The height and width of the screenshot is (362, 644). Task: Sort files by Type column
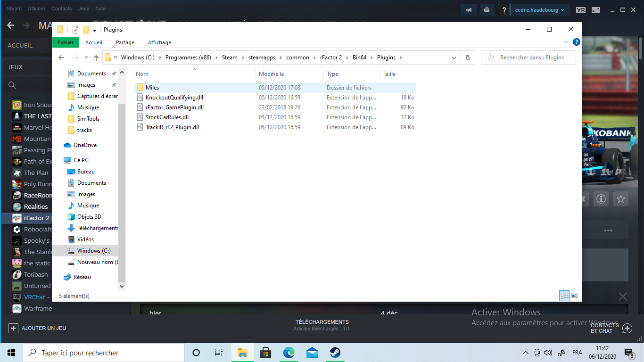352,74
